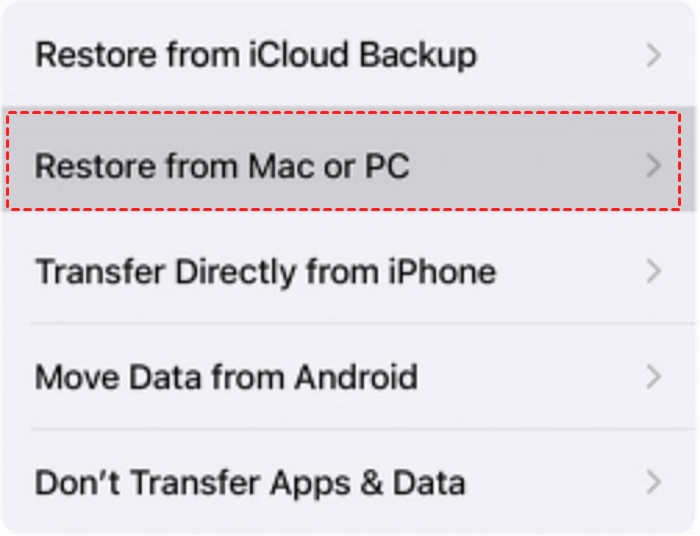Click the red dashed highlighted row border
The height and width of the screenshot is (536, 700).
pyautogui.click(x=350, y=112)
